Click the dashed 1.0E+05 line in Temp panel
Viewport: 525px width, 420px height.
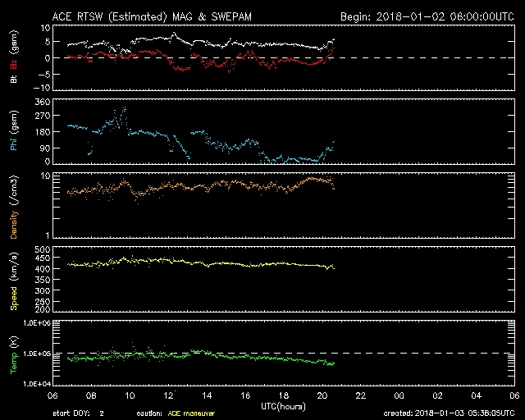(410, 353)
